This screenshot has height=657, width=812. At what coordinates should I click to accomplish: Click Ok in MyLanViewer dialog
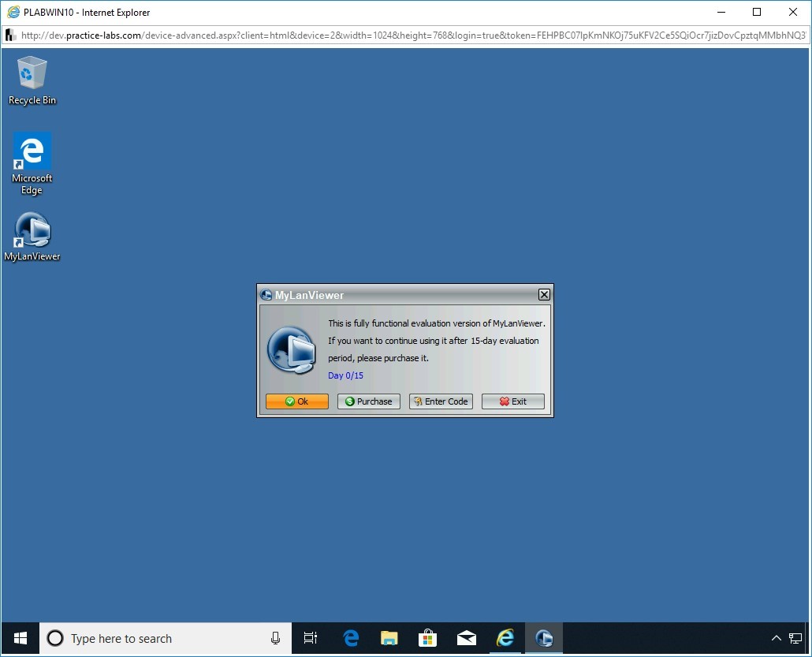point(297,401)
